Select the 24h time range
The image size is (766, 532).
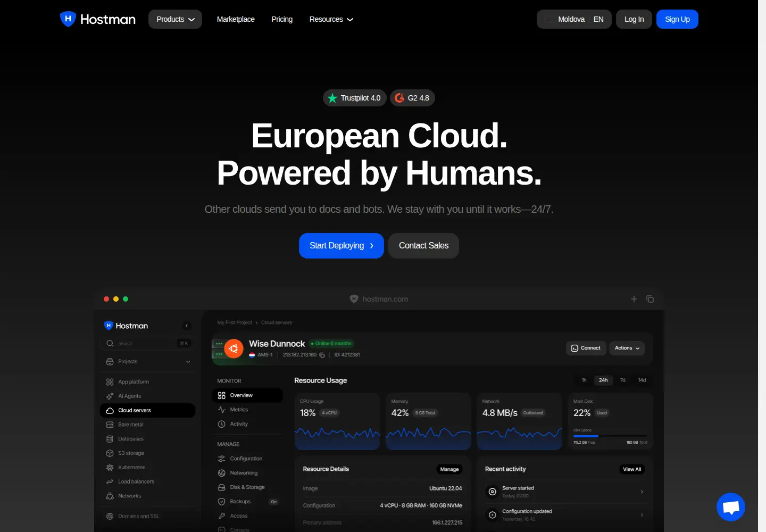coord(603,380)
